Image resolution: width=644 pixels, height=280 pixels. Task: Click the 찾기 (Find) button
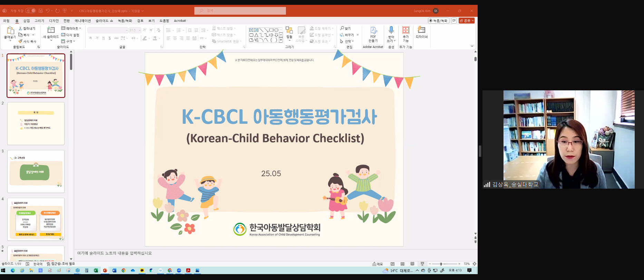click(x=345, y=28)
